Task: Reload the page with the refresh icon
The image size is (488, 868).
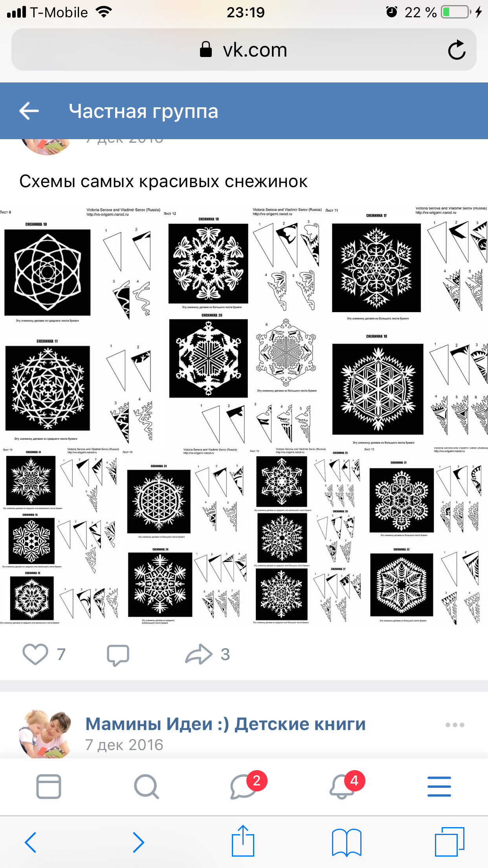Action: 457,50
